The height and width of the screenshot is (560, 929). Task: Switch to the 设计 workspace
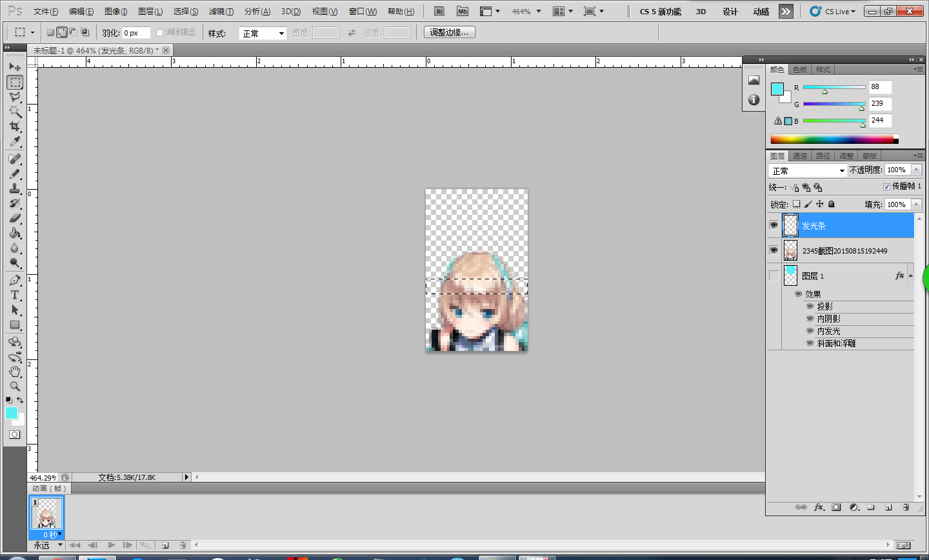(x=730, y=12)
